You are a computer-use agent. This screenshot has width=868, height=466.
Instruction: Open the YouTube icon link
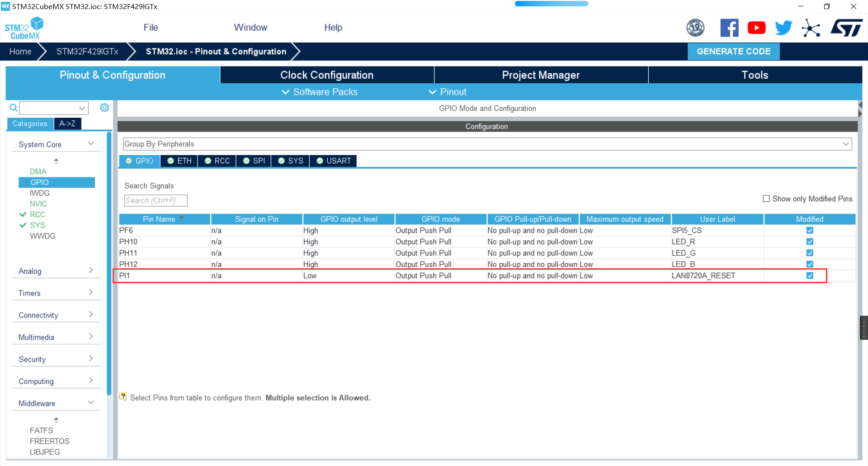point(756,28)
